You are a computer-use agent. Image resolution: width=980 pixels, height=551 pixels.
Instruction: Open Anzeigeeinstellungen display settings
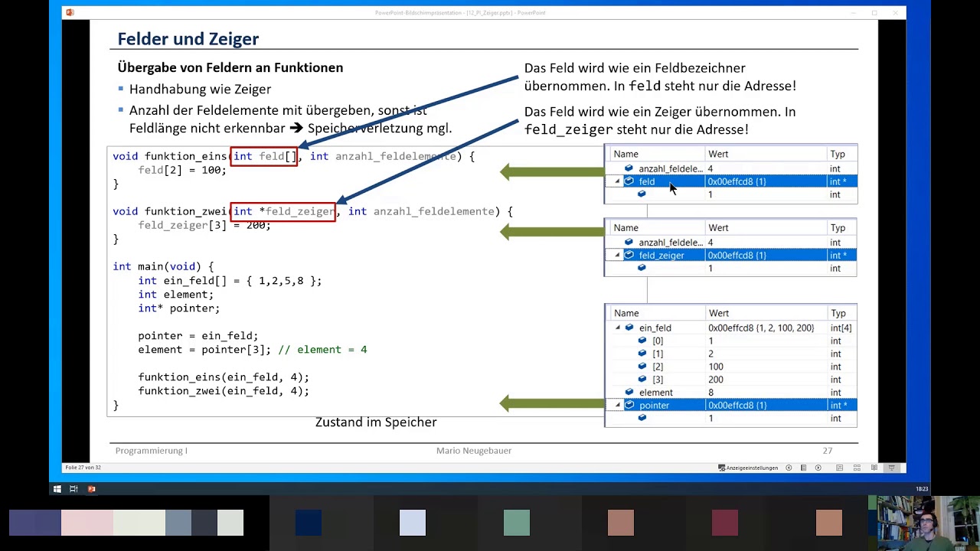coord(748,468)
